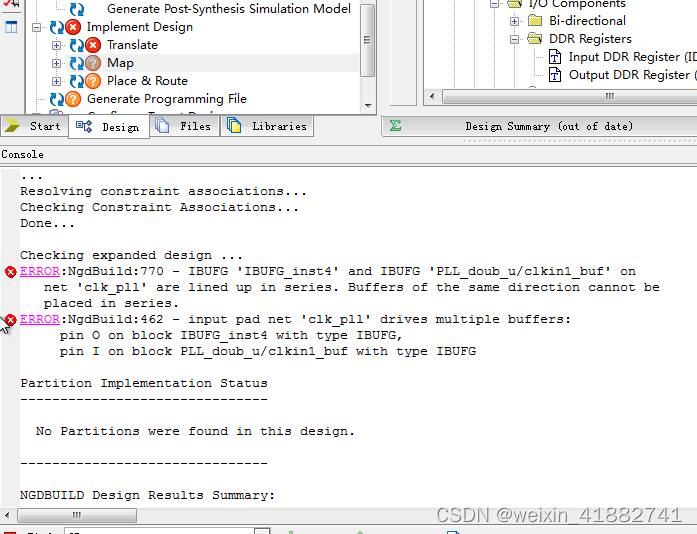
Task: Select Output DDR Register template item
Action: [x=628, y=75]
